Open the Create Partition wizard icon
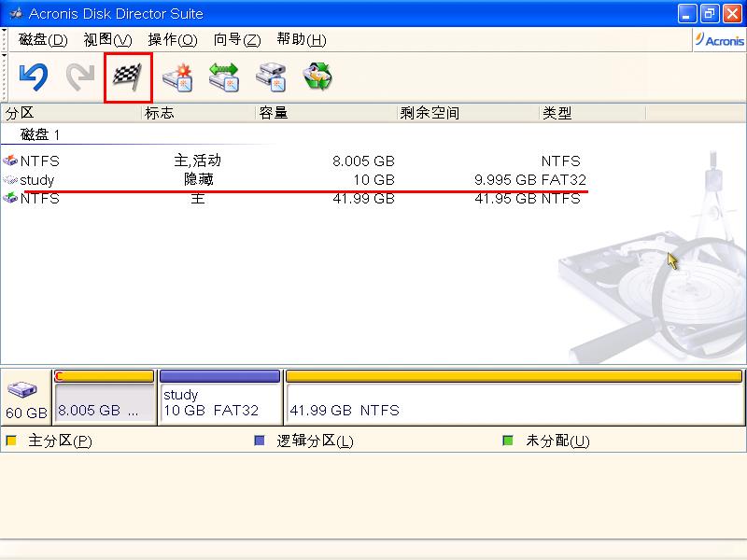The image size is (747, 560). coord(177,77)
